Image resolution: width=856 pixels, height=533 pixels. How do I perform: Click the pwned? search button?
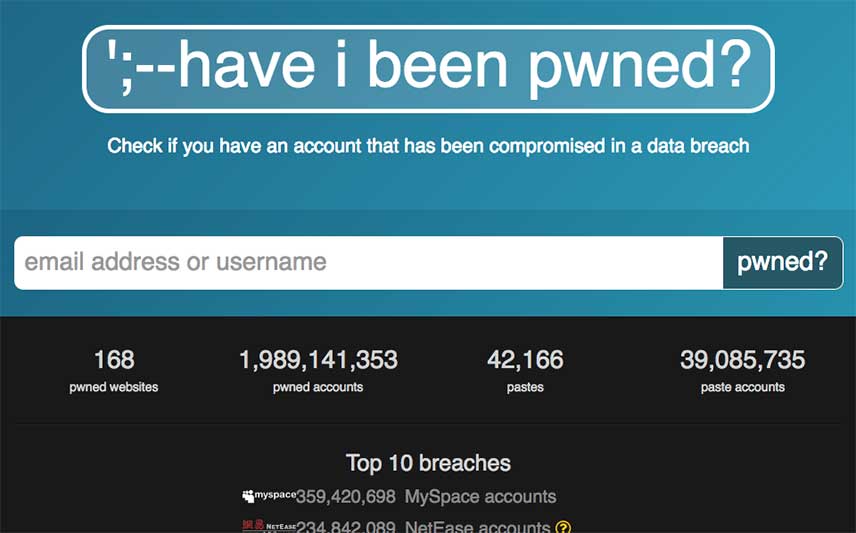pos(783,263)
